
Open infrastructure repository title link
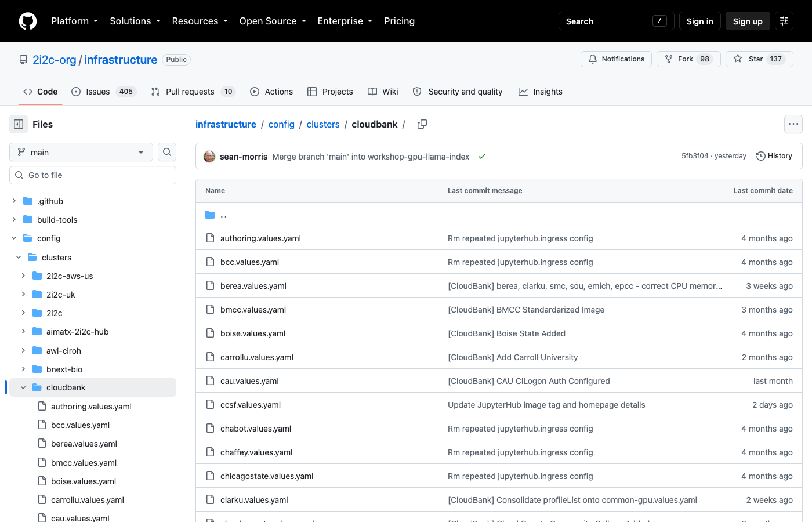121,60
